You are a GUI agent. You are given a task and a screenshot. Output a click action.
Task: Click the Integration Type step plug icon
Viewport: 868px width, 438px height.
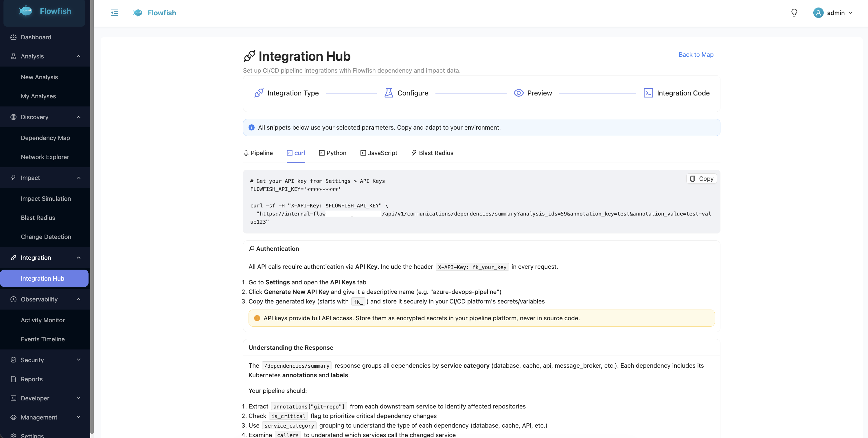[259, 93]
